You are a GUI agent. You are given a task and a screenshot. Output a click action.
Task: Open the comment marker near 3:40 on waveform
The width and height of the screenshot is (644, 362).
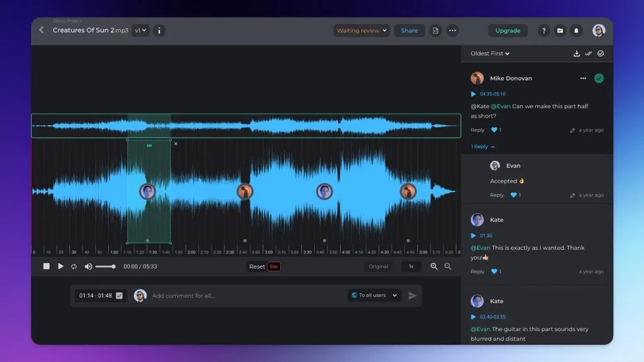pos(324,191)
